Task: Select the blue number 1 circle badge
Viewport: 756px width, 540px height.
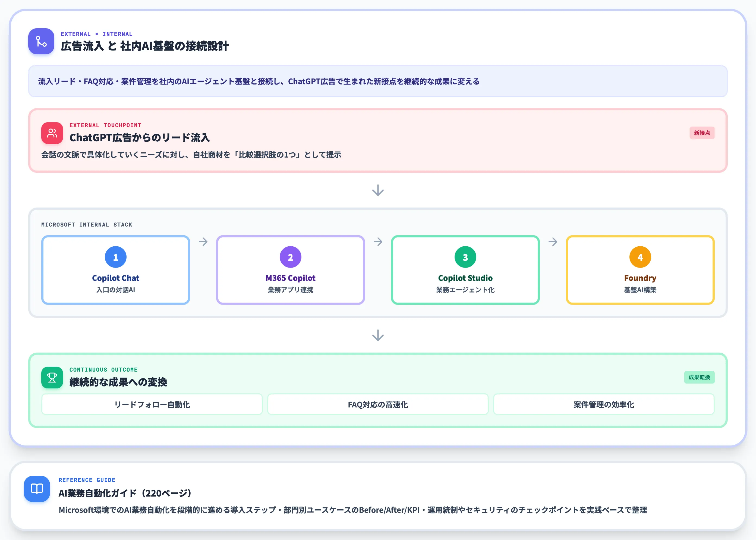Action: [116, 257]
